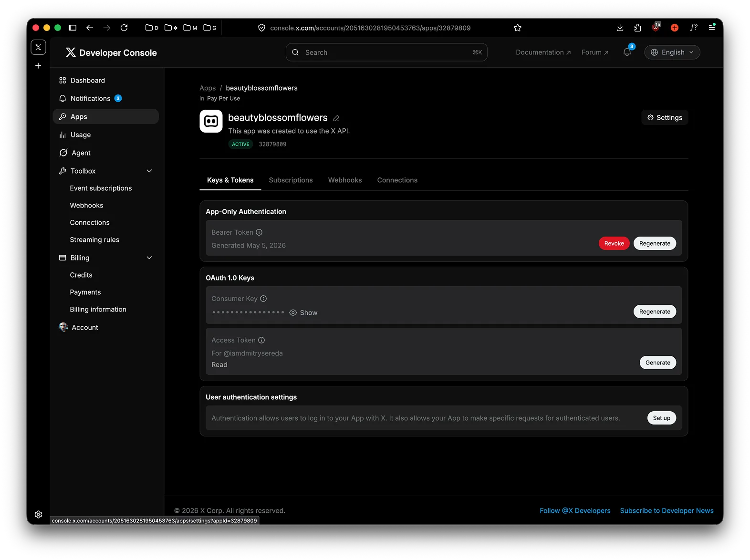This screenshot has width=750, height=560.
Task: Subscribe to Developer News link
Action: tap(667, 510)
